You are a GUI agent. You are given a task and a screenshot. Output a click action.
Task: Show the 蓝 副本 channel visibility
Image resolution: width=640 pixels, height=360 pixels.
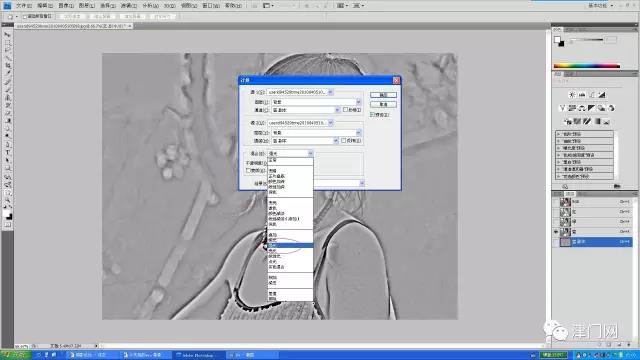coord(556,242)
